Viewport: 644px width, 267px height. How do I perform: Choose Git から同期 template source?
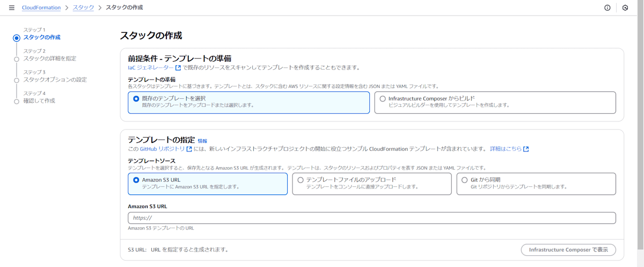(536, 184)
